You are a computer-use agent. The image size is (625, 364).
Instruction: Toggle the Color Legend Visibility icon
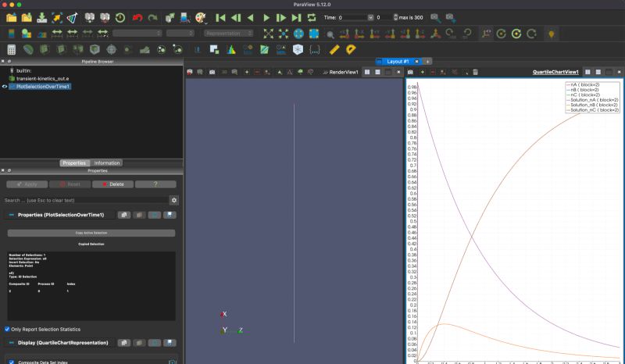12,34
